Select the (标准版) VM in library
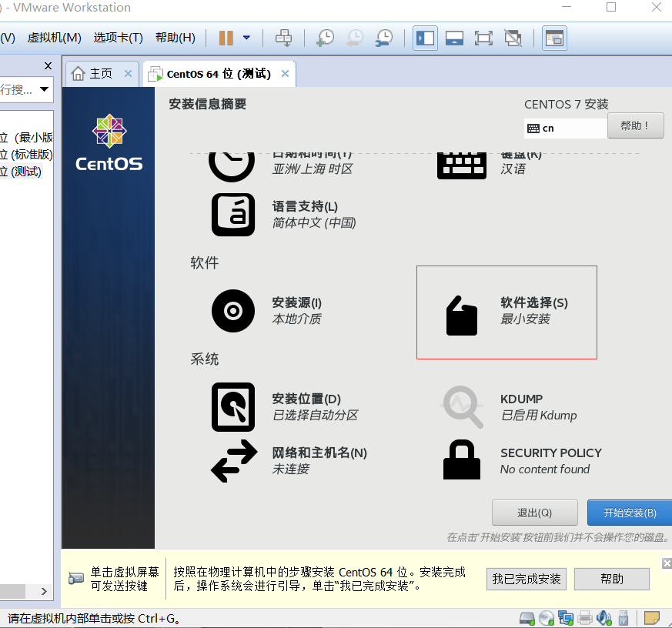 (x=26, y=155)
